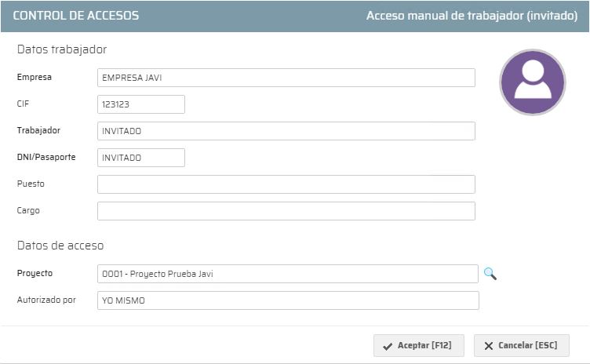Focus the DNI/Pasaporte input field
Screen dimensions: 590x364
(141, 158)
